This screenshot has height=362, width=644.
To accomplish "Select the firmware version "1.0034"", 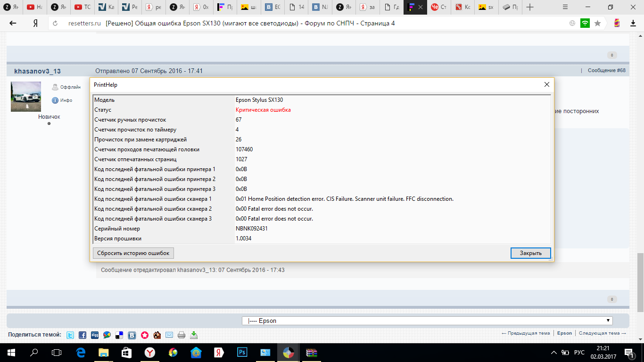I will (x=243, y=239).
